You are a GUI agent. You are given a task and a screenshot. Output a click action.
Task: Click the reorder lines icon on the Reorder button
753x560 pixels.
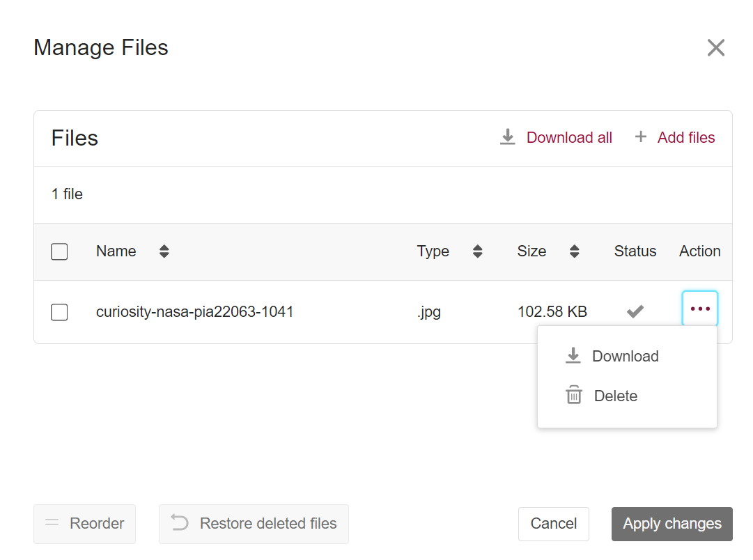tap(52, 524)
